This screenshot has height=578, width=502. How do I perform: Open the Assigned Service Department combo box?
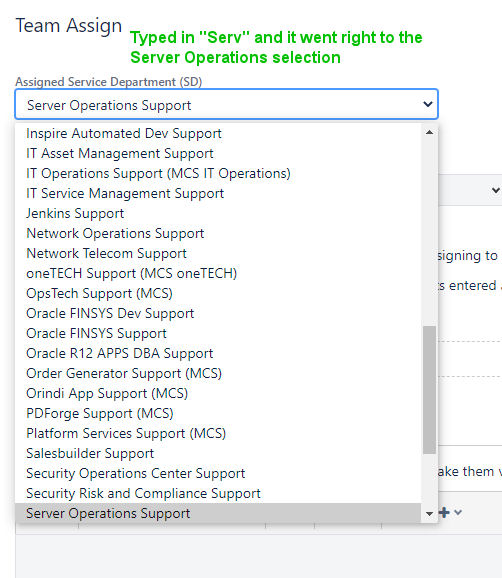[226, 104]
